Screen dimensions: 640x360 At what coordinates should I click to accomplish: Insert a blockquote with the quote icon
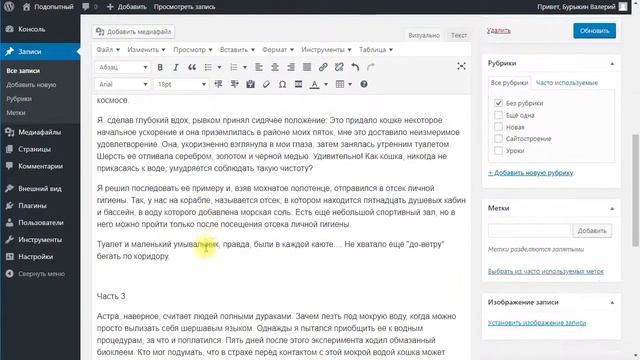point(191,67)
